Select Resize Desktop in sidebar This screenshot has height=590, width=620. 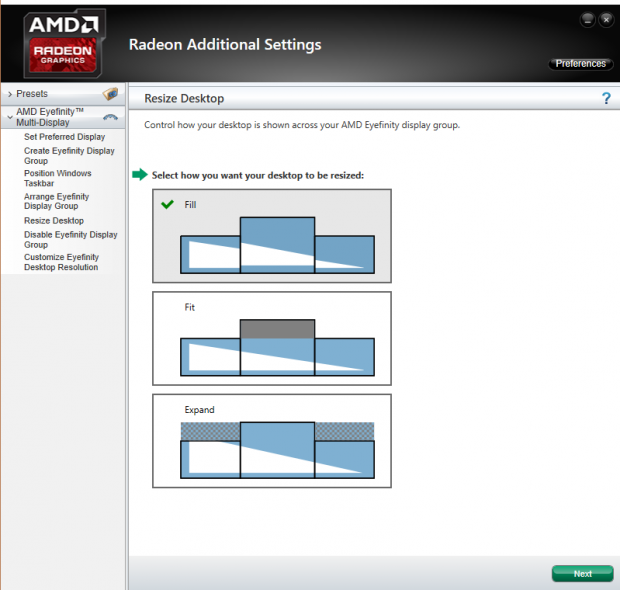click(x=54, y=221)
